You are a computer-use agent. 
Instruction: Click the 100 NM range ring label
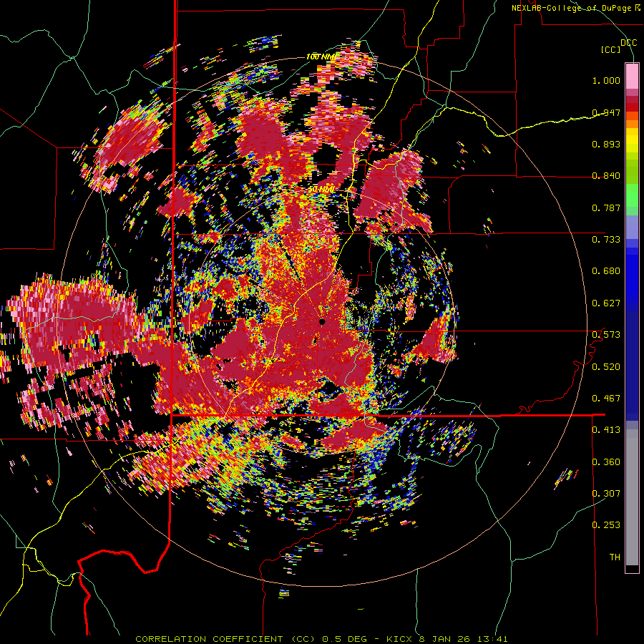[x=321, y=57]
